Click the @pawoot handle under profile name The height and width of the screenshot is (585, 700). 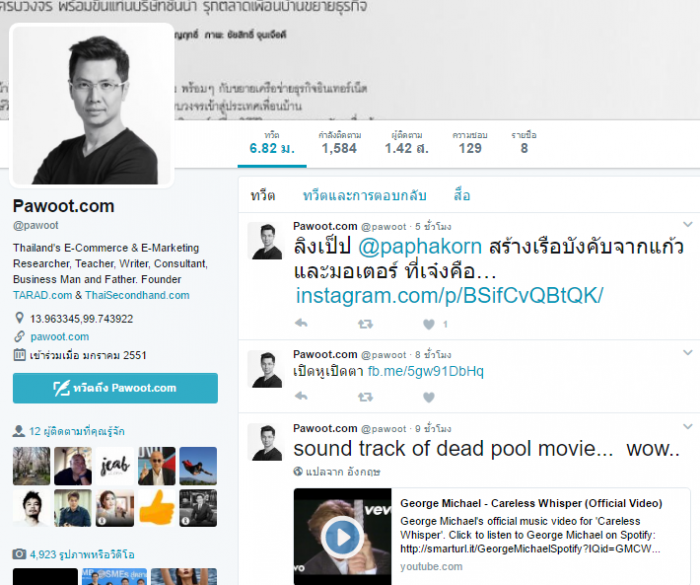[x=35, y=225]
